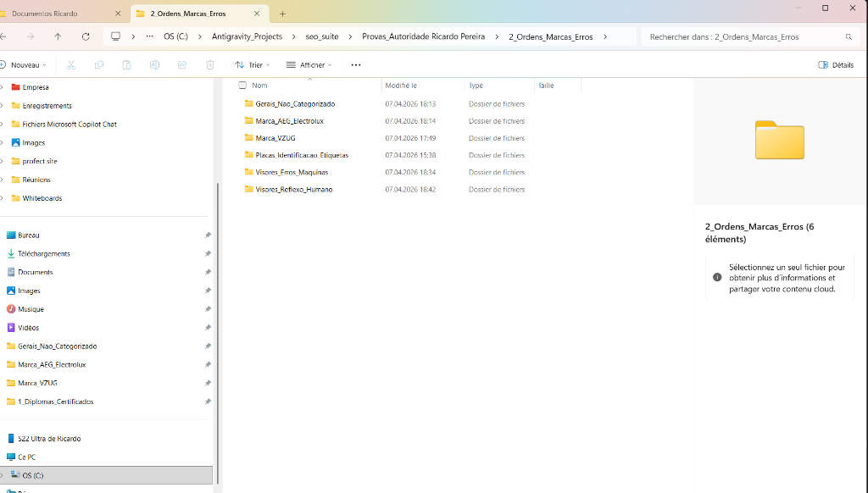Sort by the Modifié le column
This screenshot has height=493, width=868.
424,86
